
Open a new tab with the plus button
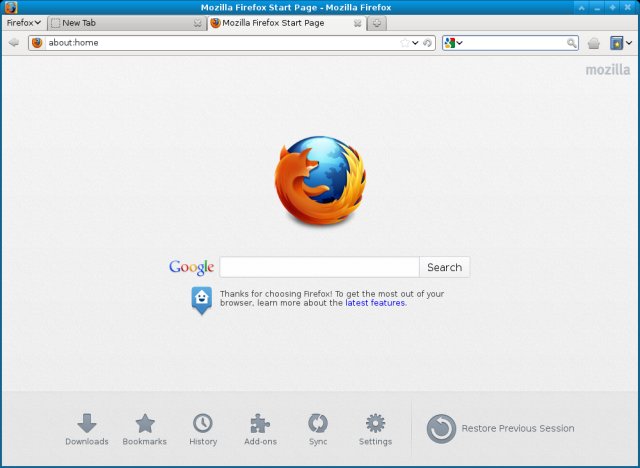tap(377, 23)
